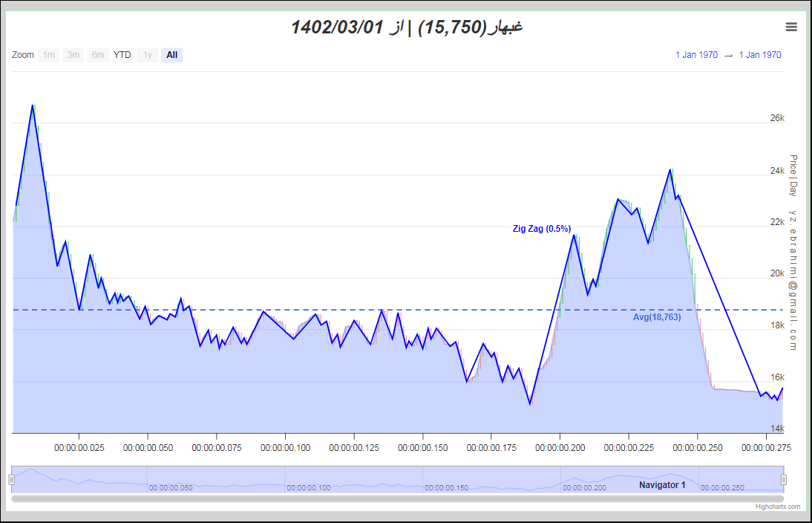Image resolution: width=812 pixels, height=523 pixels.
Task: Edit the end date 1 Jan 1970 field
Action: point(760,55)
